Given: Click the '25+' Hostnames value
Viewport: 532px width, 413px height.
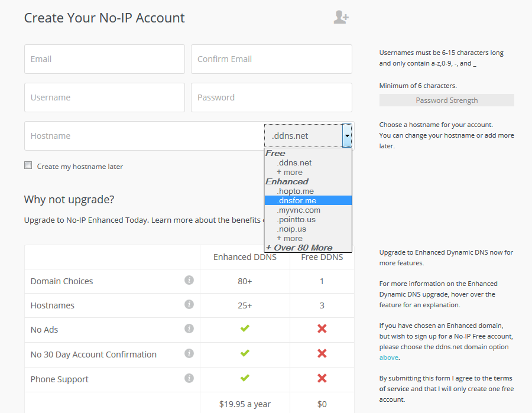Looking at the screenshot, I should 245,305.
